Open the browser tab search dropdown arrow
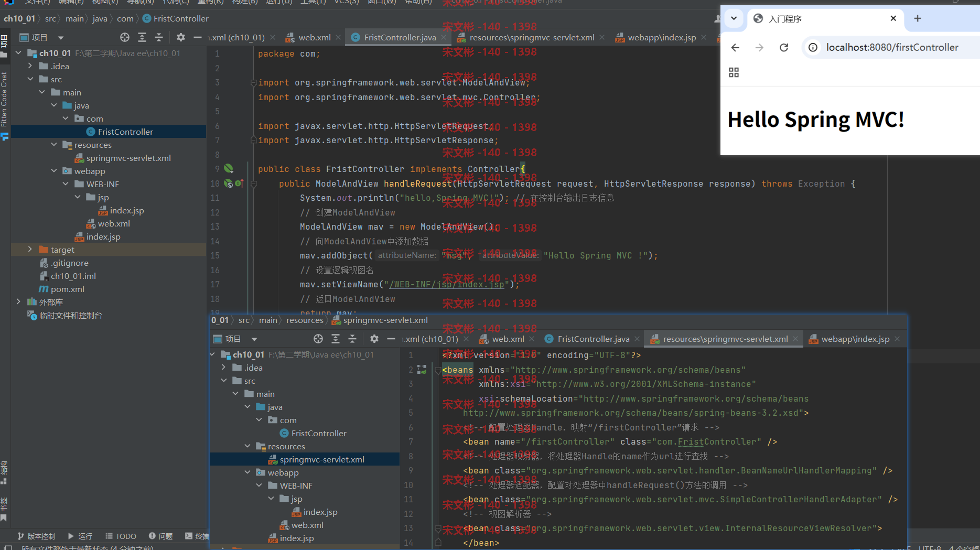The width and height of the screenshot is (980, 550). tap(734, 18)
